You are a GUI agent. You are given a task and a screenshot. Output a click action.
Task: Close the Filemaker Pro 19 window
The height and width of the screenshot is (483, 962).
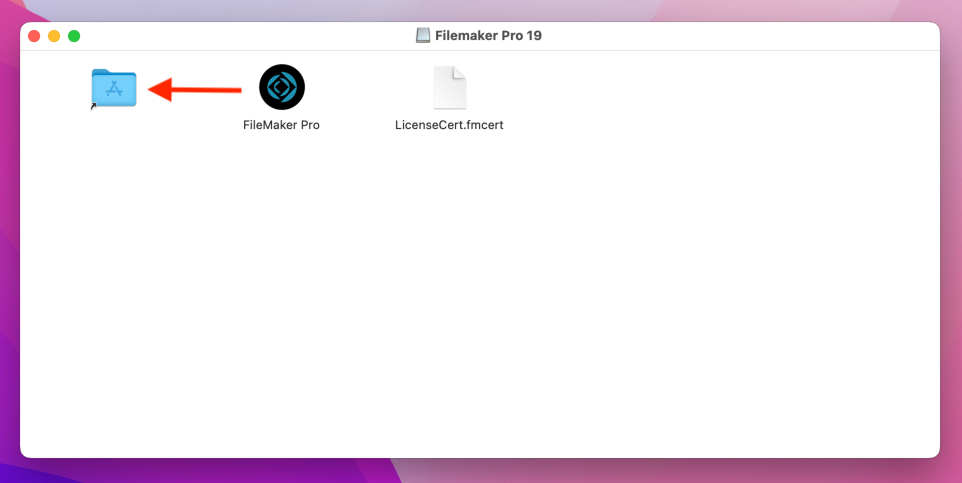[x=34, y=36]
